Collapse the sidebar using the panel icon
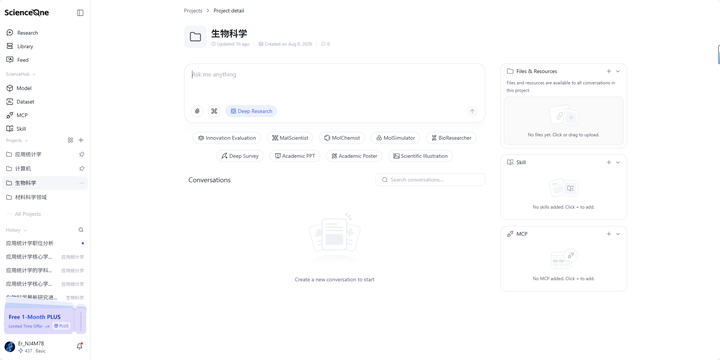 coord(80,13)
